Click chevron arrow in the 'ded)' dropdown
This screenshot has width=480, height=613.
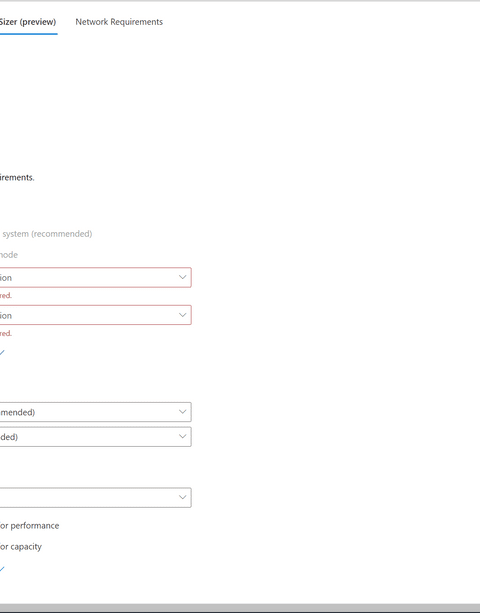click(x=183, y=436)
